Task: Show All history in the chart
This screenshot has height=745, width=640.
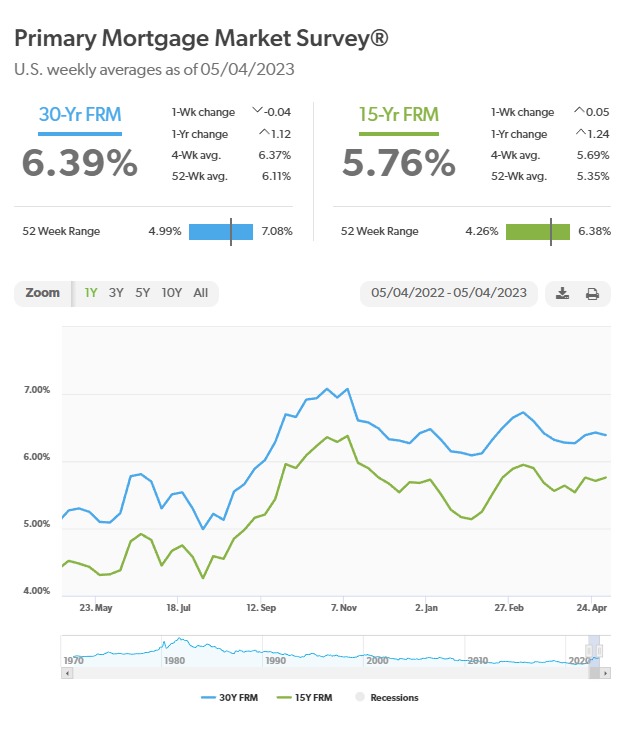Action: 201,293
